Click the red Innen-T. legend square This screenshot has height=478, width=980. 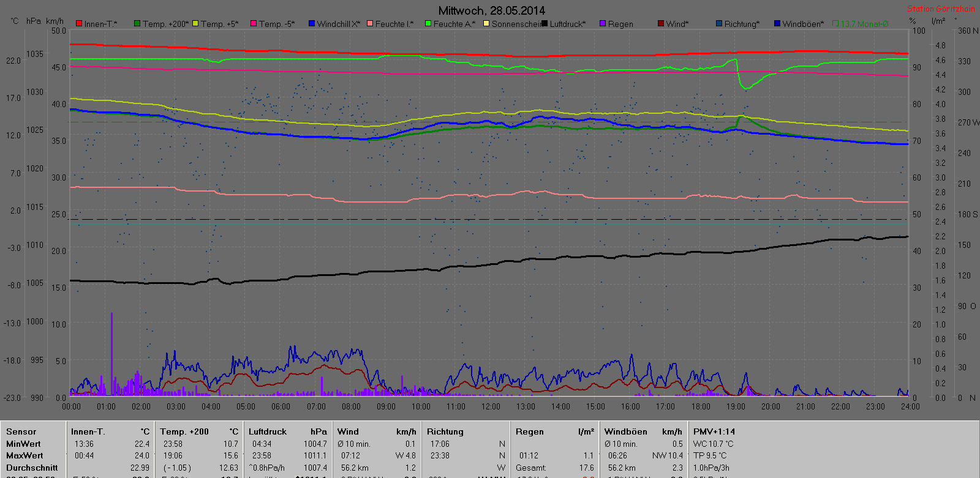pos(79,24)
